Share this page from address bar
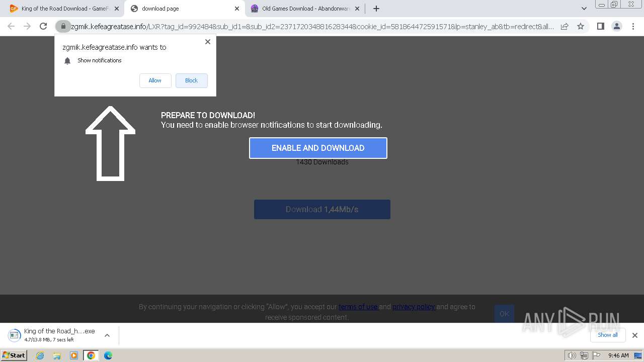 coord(565,26)
